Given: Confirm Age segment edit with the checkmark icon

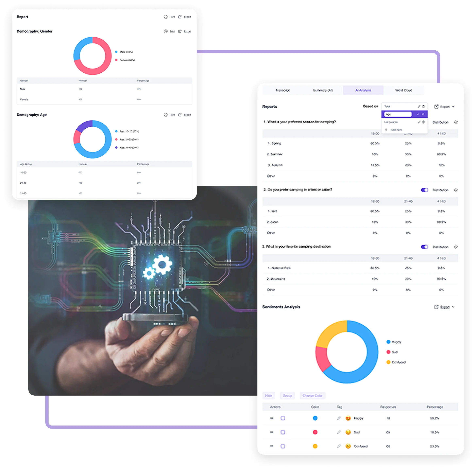Looking at the screenshot, I should pos(418,114).
